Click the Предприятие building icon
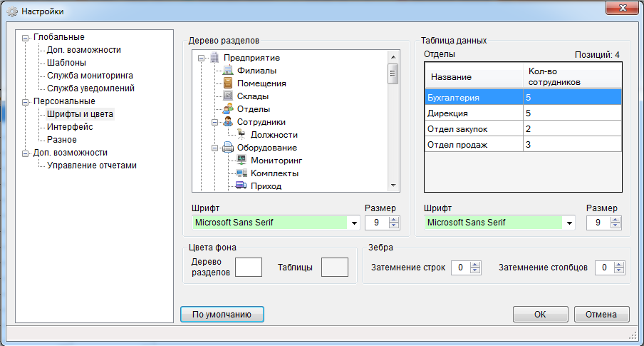Screen dimensions: 644x346 (214, 57)
